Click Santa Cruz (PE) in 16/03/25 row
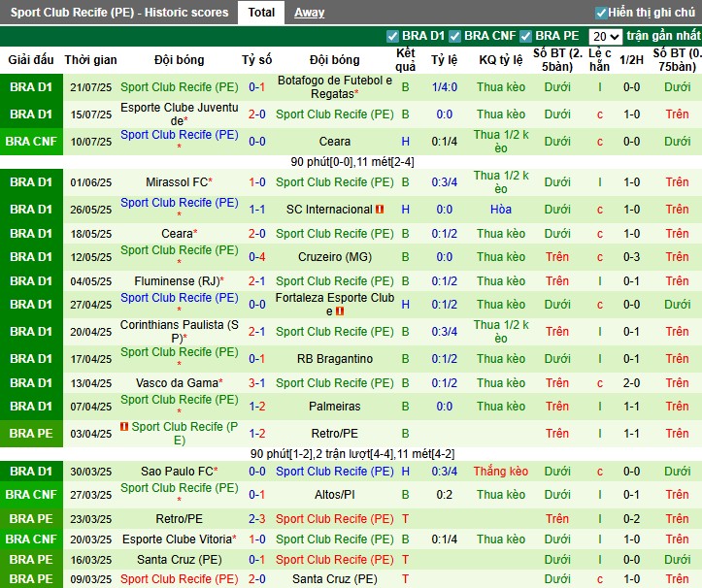Viewport: 702px width, 588px height. [x=179, y=559]
